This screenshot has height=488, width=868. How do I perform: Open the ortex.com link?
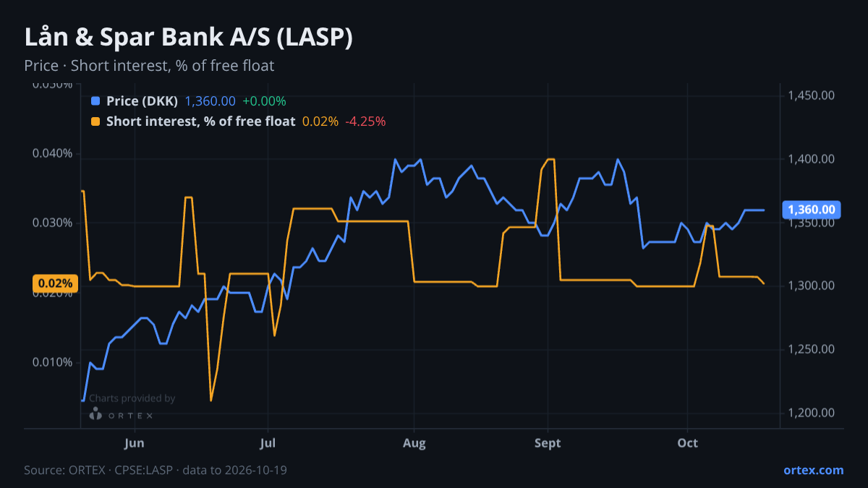pyautogui.click(x=813, y=470)
